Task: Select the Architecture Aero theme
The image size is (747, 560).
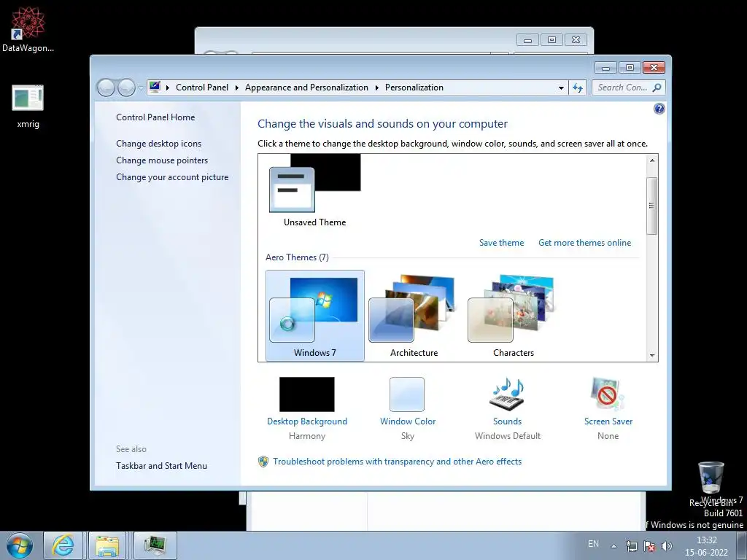Action: point(414,315)
